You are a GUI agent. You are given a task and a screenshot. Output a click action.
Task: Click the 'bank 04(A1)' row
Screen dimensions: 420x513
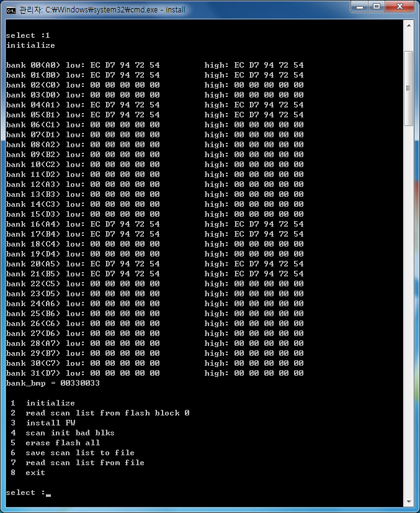pos(154,105)
